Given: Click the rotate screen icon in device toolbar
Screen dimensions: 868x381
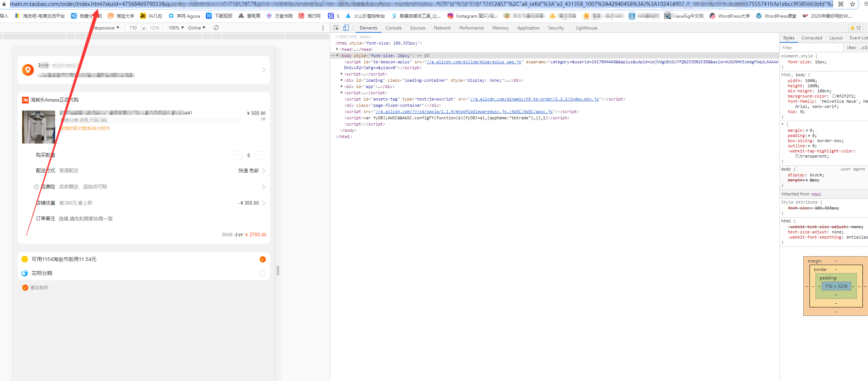Looking at the screenshot, I should coord(216,28).
